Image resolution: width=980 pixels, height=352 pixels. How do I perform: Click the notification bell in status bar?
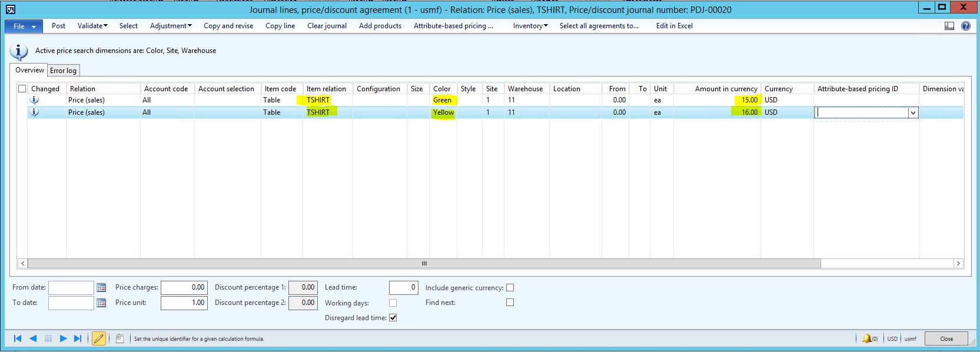(867, 338)
